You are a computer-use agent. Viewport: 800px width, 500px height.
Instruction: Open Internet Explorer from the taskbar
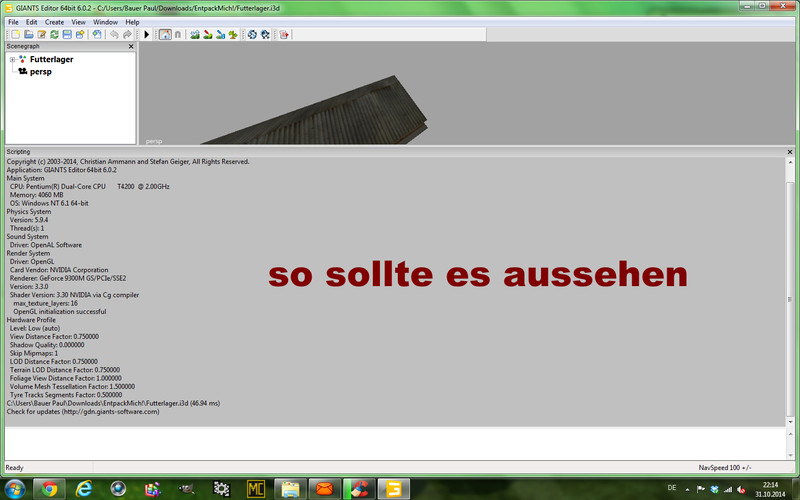click(84, 489)
